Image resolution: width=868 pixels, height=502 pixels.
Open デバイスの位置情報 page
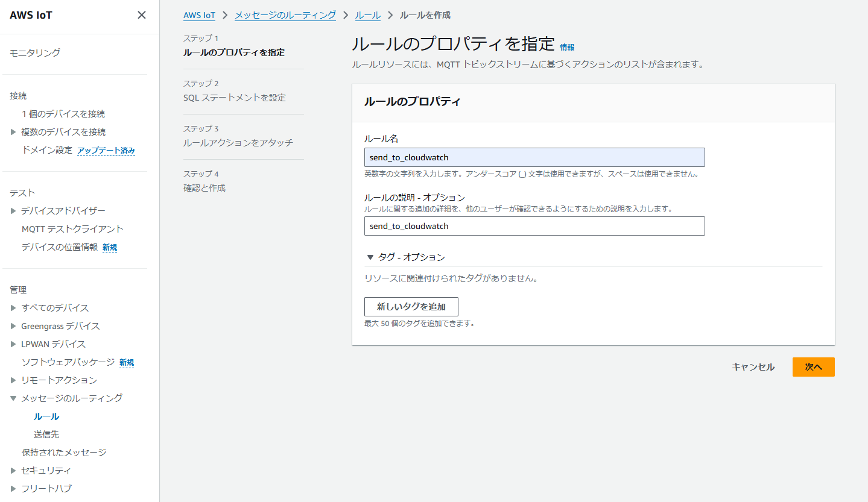(x=59, y=247)
